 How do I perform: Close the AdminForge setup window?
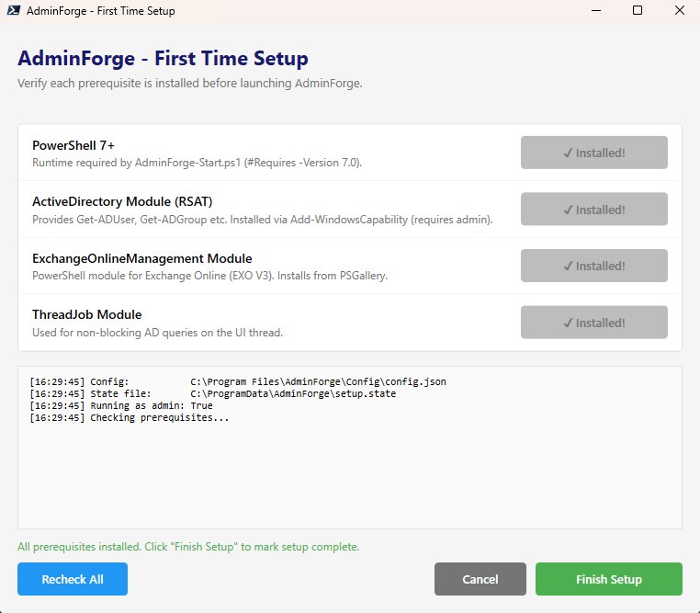(680, 10)
